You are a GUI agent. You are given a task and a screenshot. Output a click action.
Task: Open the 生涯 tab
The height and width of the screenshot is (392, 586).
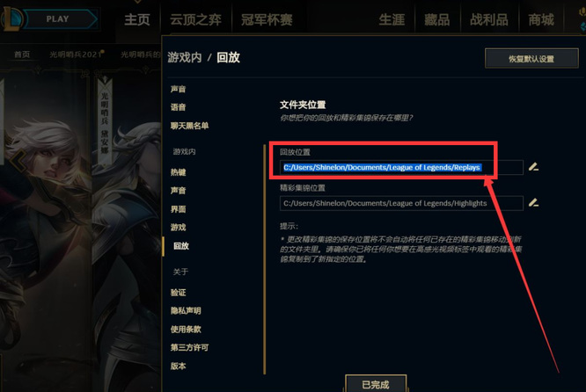pyautogui.click(x=392, y=19)
